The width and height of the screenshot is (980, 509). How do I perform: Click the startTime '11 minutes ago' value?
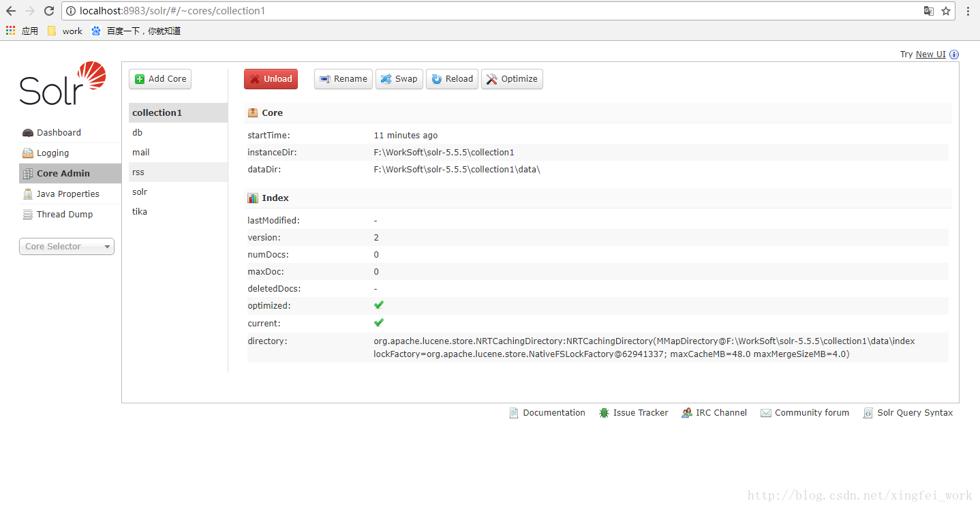(x=405, y=136)
